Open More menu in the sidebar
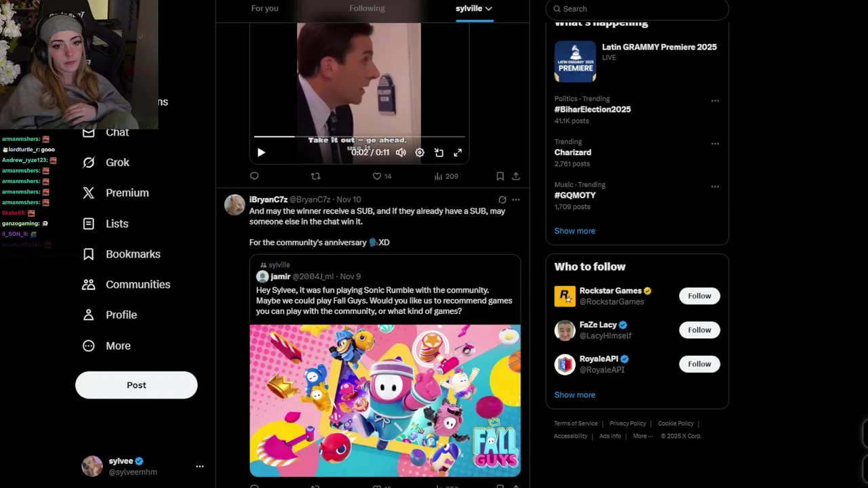868x488 pixels. 106,346
